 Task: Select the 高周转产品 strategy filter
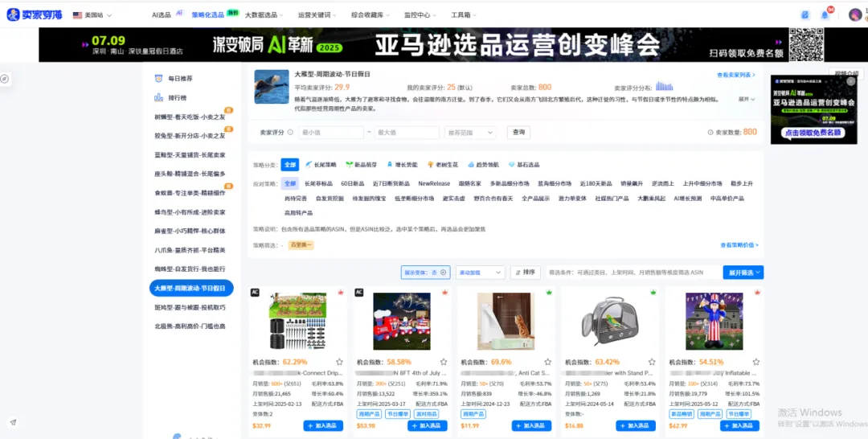(298, 212)
